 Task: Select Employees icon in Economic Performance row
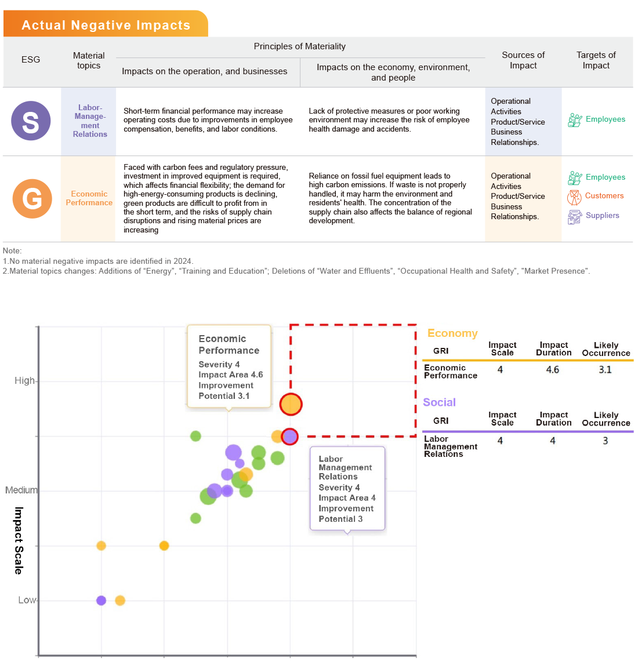coord(575,177)
